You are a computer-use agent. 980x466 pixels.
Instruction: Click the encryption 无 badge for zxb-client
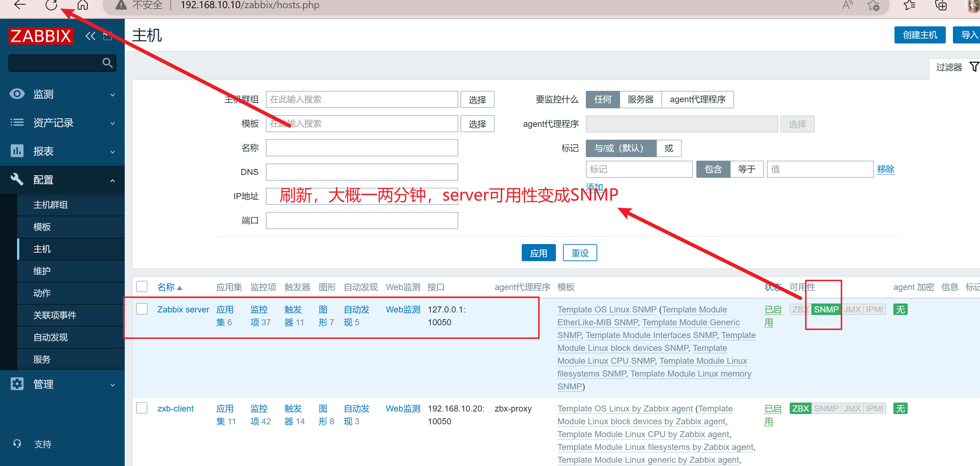pyautogui.click(x=900, y=408)
